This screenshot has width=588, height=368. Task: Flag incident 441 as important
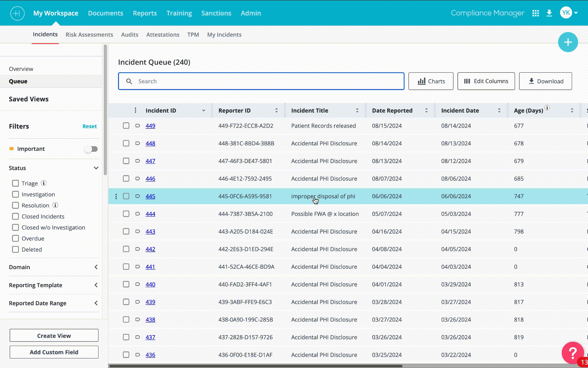coord(137,267)
